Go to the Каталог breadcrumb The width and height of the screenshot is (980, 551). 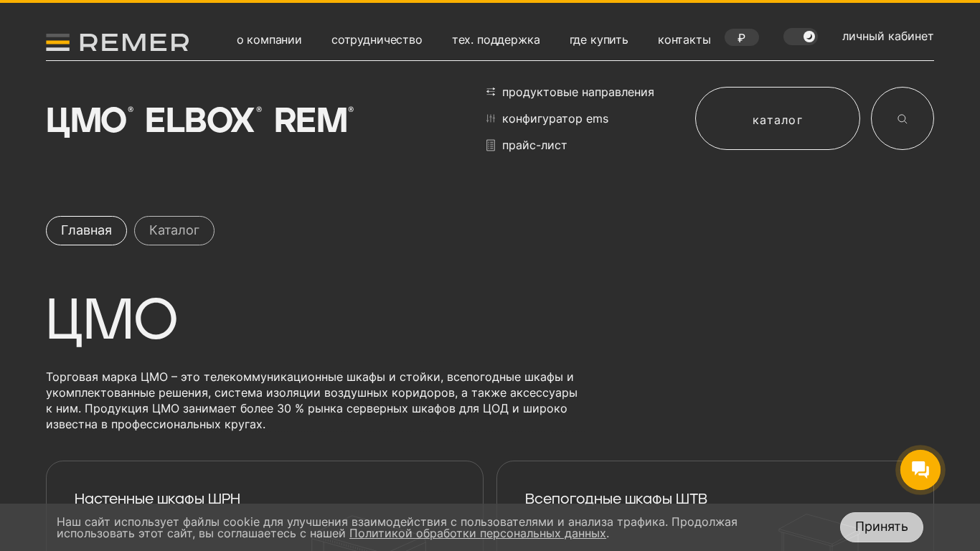coord(174,230)
